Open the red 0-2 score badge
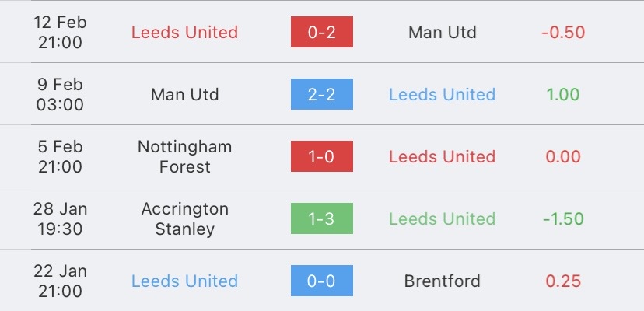Viewport: 644px width, 311px height. (321, 32)
